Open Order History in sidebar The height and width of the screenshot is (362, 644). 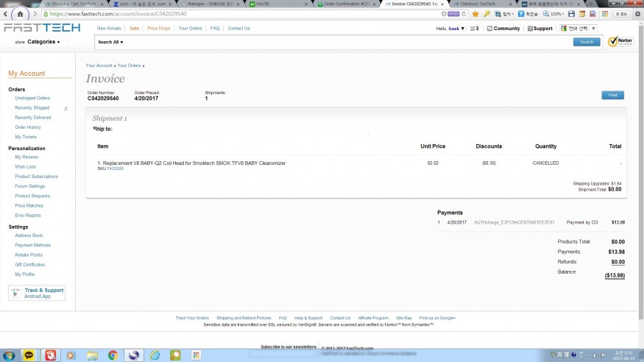point(28,127)
